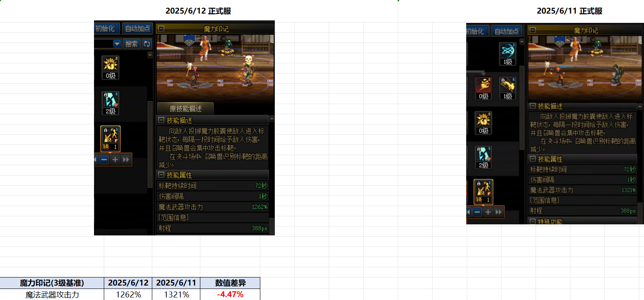Collapse the 魔力印记 title panel in the 6/11 screenshot
The height and width of the screenshot is (300, 644).
pyautogui.click(x=533, y=30)
